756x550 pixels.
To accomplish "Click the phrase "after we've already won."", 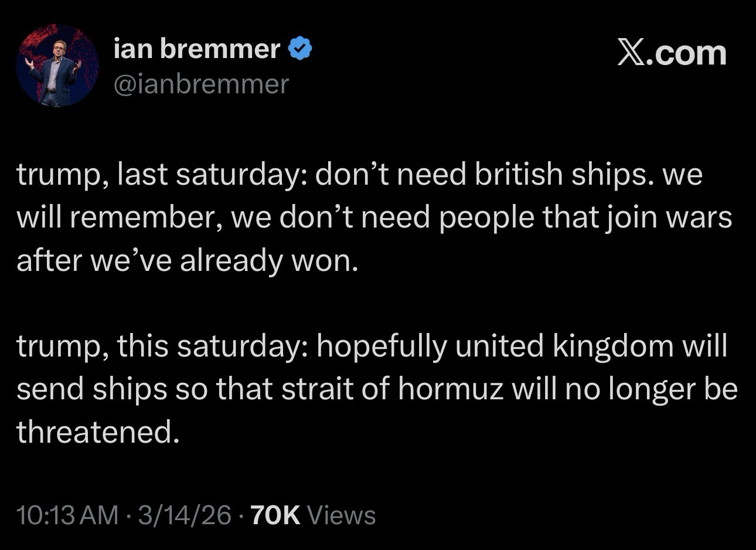I will click(187, 260).
